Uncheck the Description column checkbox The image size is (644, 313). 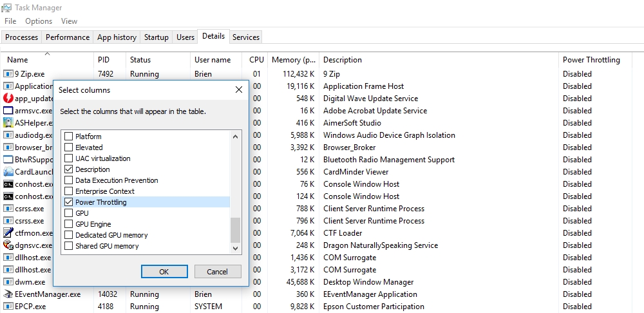[x=69, y=169]
